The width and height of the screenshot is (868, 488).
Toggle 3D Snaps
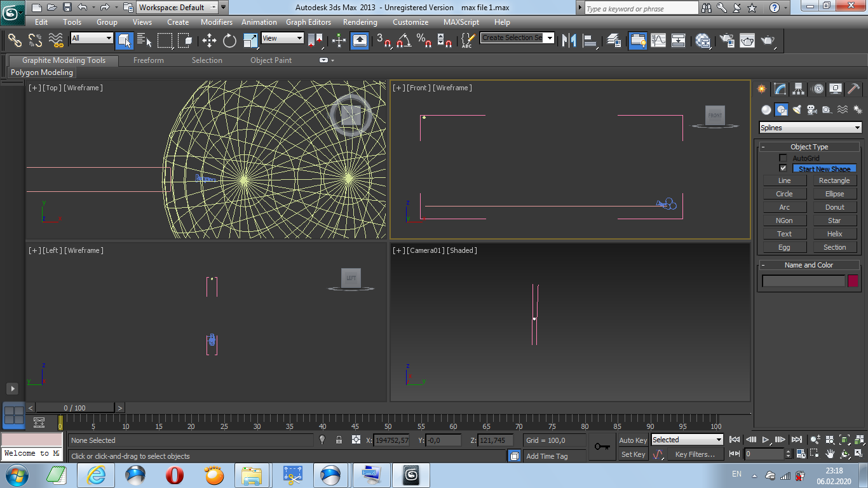coord(383,41)
